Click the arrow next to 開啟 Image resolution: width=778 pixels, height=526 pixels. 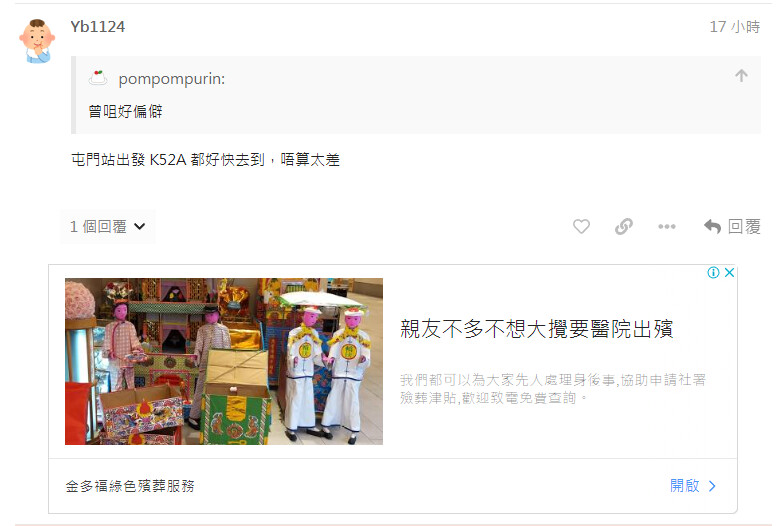click(x=712, y=486)
